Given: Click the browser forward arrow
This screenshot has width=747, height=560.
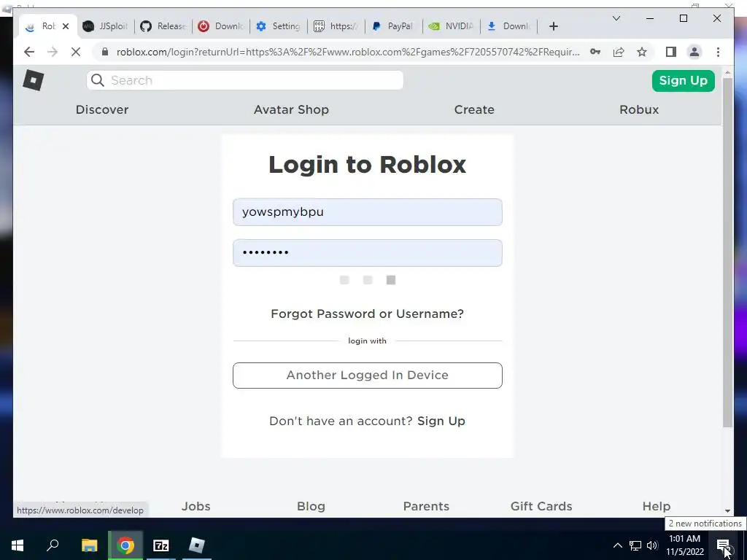Looking at the screenshot, I should click(53, 52).
